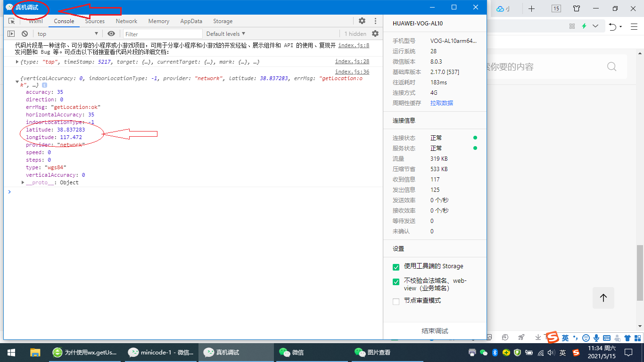The width and height of the screenshot is (644, 362).
Task: Click the browser undo arrow icon
Action: (x=612, y=26)
